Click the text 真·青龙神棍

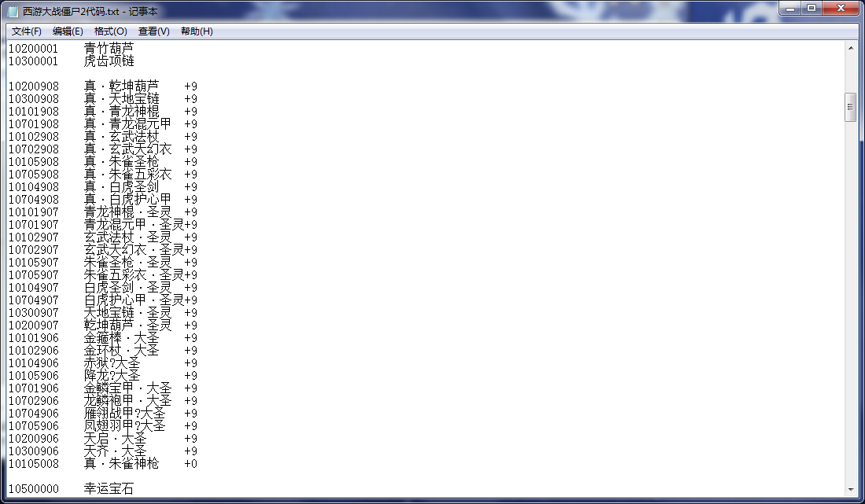coord(121,112)
